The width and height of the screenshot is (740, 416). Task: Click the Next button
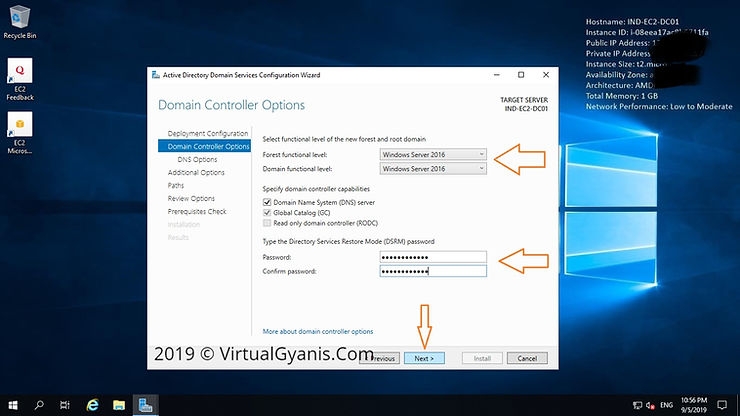(x=424, y=358)
